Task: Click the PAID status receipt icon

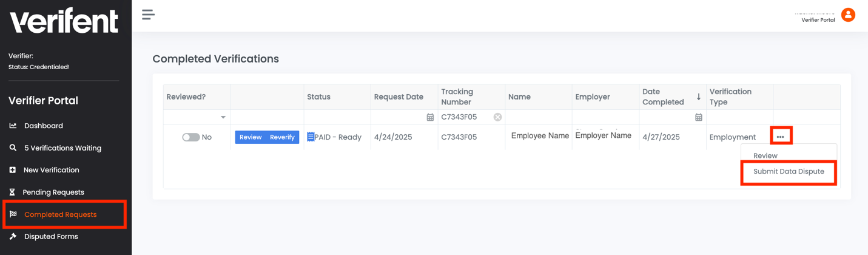Action: coord(311,137)
